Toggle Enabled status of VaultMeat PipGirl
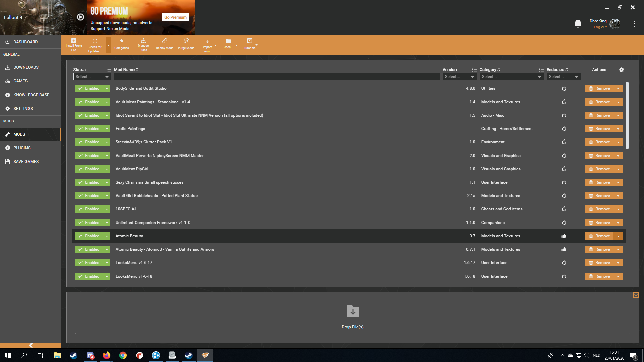This screenshot has width=644, height=362. point(89,169)
